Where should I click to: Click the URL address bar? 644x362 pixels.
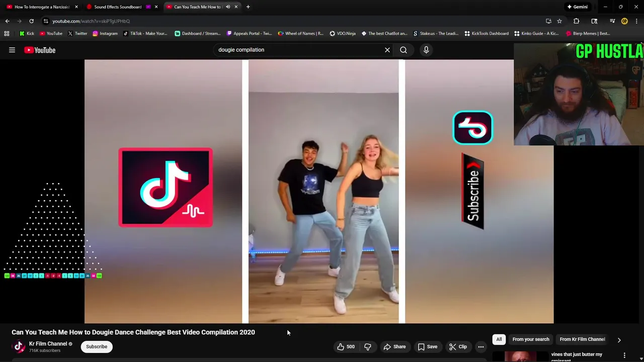pos(292,21)
